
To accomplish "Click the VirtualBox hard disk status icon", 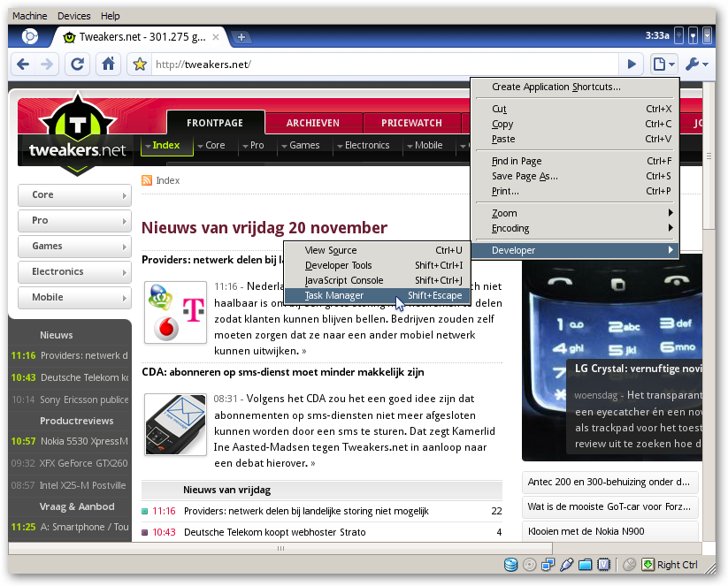I will point(510,565).
